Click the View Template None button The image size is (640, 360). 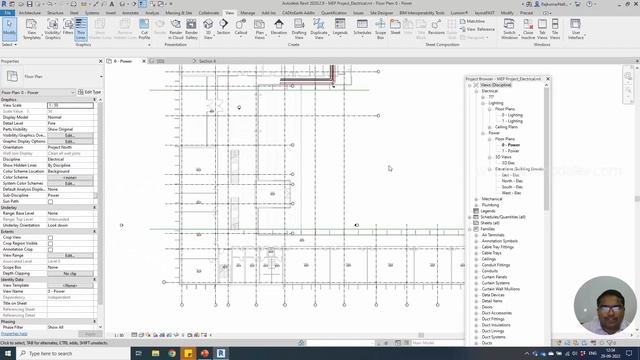pyautogui.click(x=70, y=285)
